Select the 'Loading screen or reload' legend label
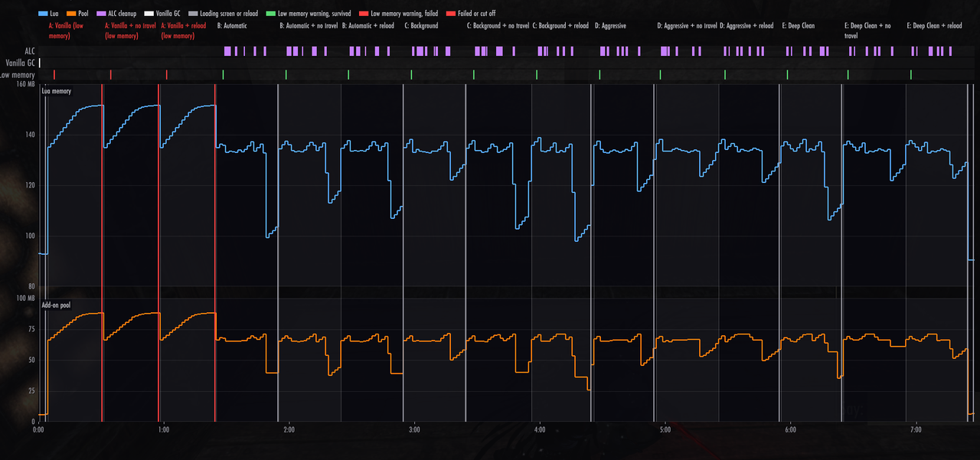 229,14
